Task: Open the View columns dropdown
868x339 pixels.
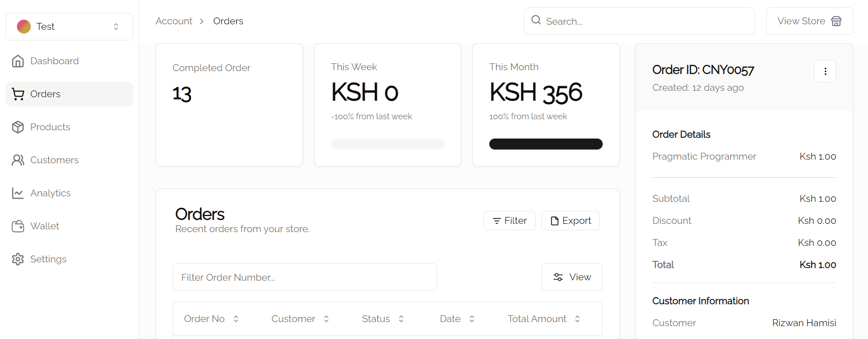Action: coord(571,277)
